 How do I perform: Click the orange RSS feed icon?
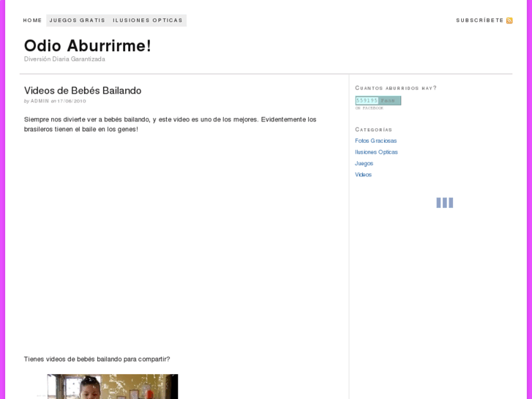[x=509, y=20]
